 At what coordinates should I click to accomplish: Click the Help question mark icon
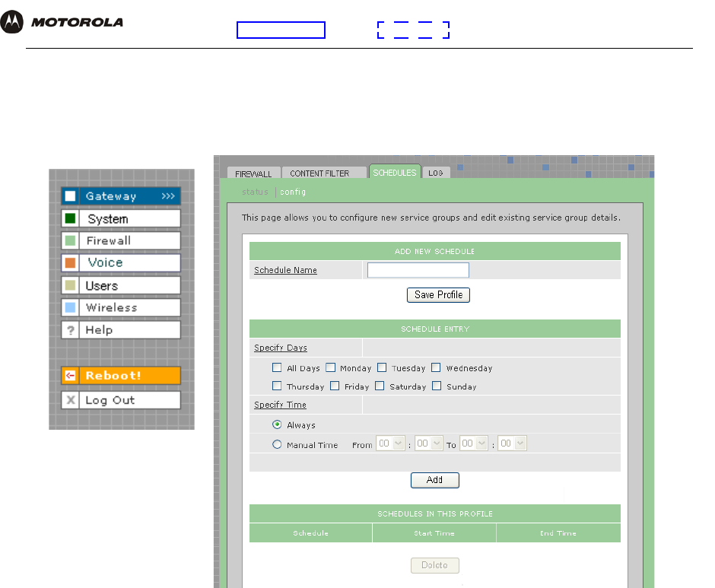(70, 330)
